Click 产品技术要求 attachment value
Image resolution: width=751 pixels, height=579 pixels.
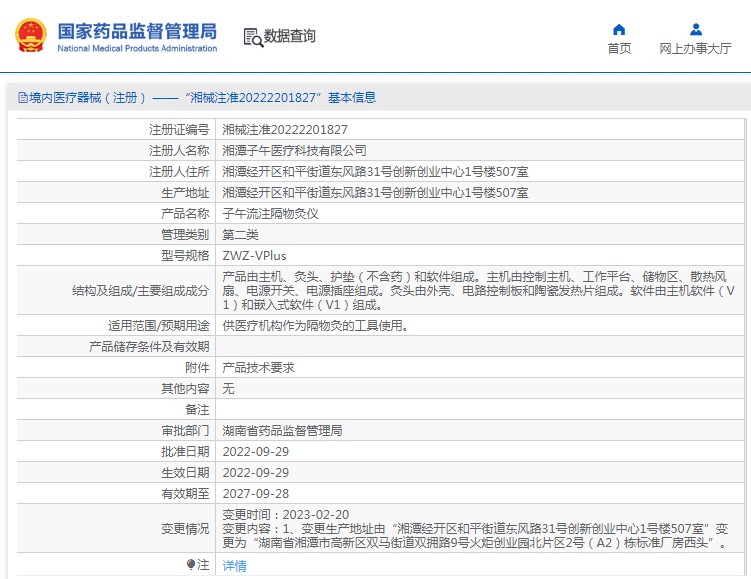pyautogui.click(x=258, y=367)
